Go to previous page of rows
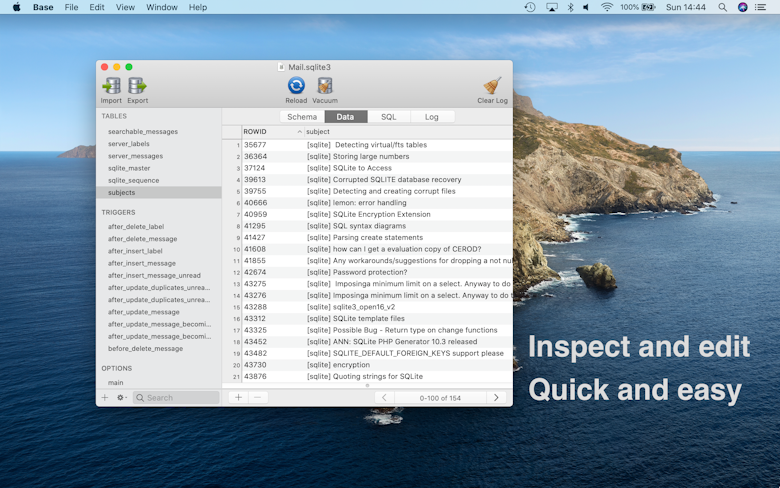 (384, 397)
